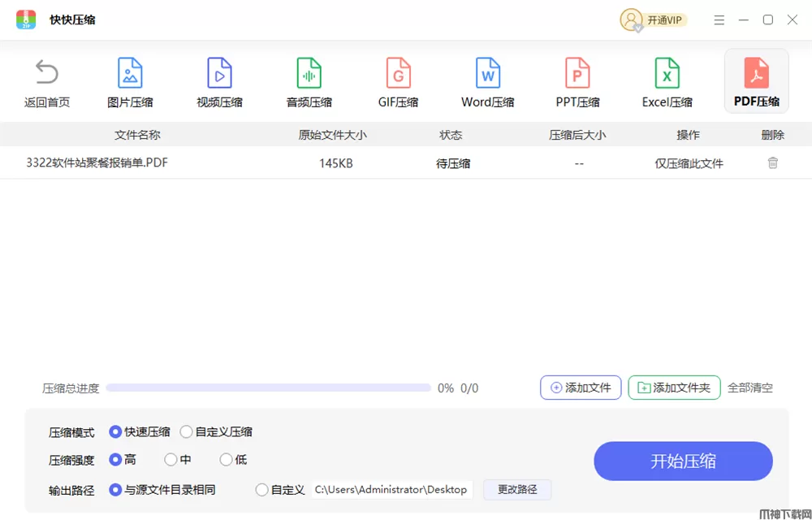This screenshot has height=520, width=812.
Task: Select quick compression mode (快速压缩)
Action: [115, 432]
